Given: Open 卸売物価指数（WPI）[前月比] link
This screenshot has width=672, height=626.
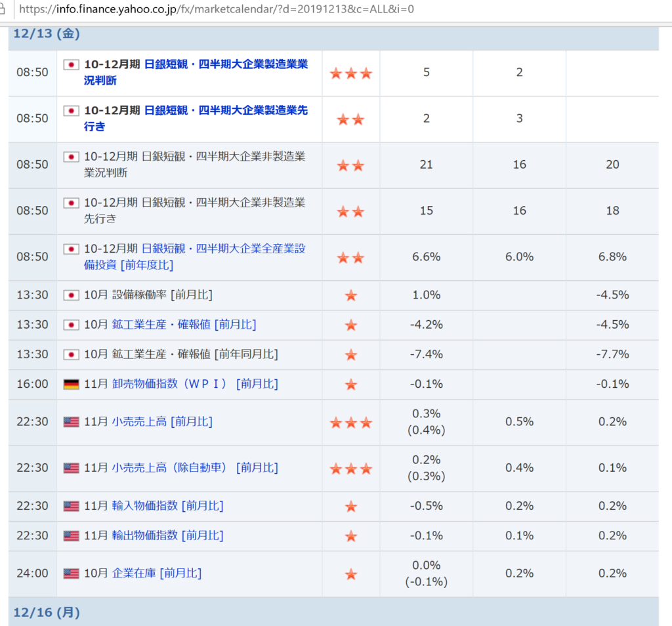Looking at the screenshot, I should pos(195,383).
